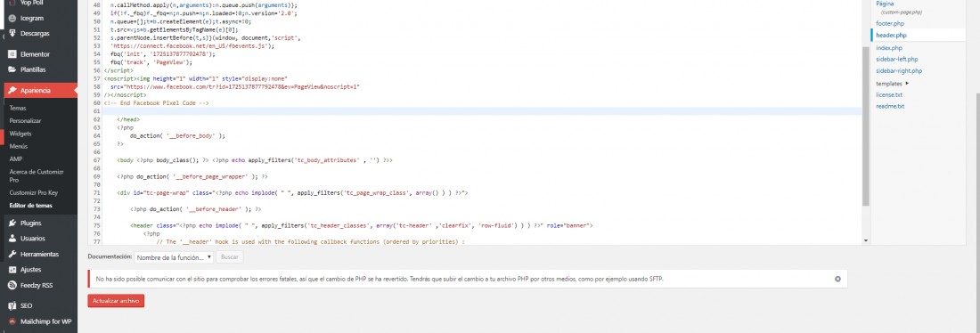Screen dimensions: 980x333
Task: Click the Buscar documentation button
Action: pyautogui.click(x=230, y=257)
